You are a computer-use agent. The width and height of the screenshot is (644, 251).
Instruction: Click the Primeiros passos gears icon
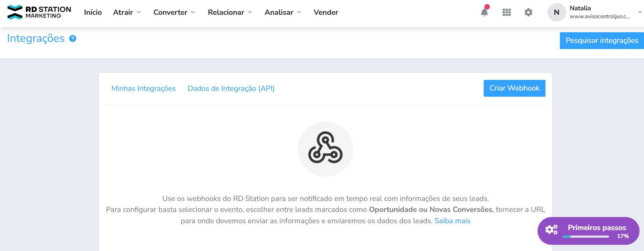pos(551,229)
